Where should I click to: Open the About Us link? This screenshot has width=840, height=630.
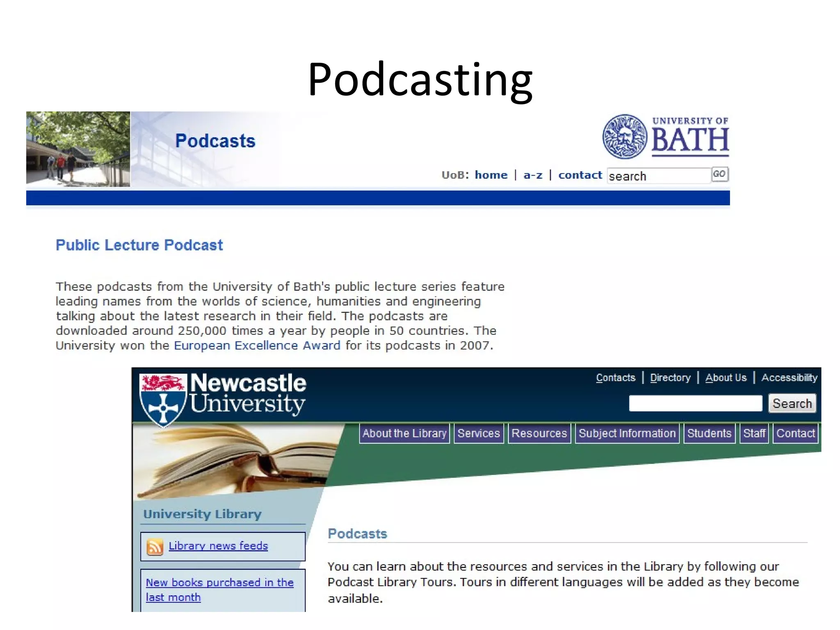[726, 378]
